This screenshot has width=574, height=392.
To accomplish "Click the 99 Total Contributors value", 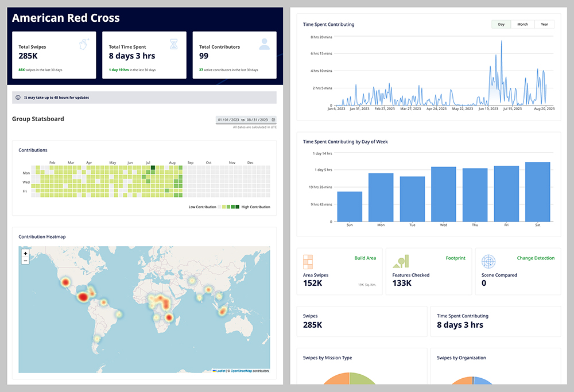I will 204,56.
